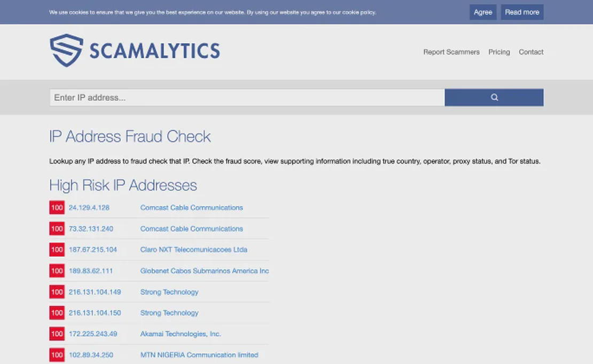The width and height of the screenshot is (593, 364).
Task: Click the Scamalytics shield logo
Action: tap(66, 51)
